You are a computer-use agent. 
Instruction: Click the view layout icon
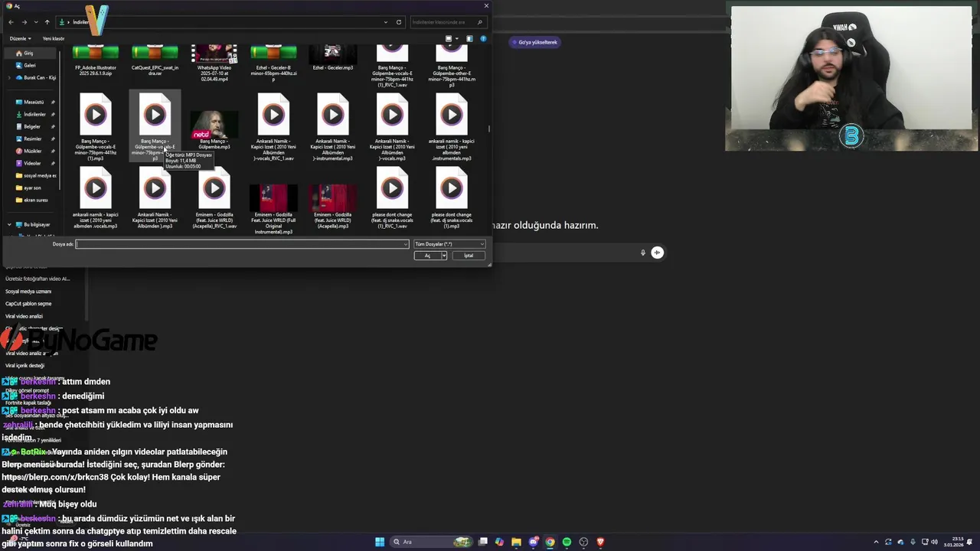pyautogui.click(x=449, y=38)
